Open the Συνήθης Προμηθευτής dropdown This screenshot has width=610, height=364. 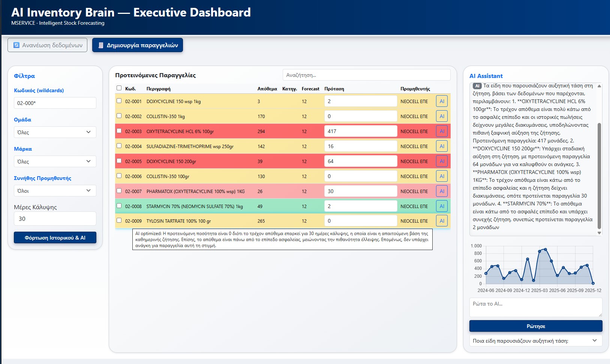[x=55, y=191]
